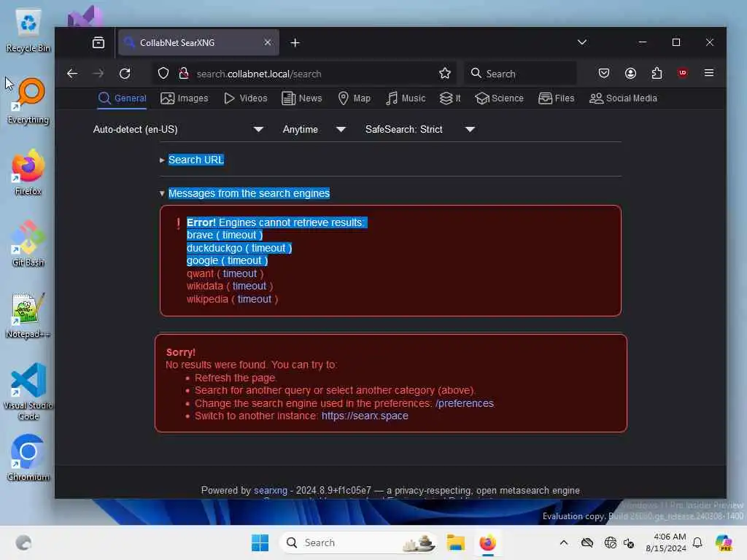Go back using the browser back arrow
The image size is (747, 560).
(72, 74)
